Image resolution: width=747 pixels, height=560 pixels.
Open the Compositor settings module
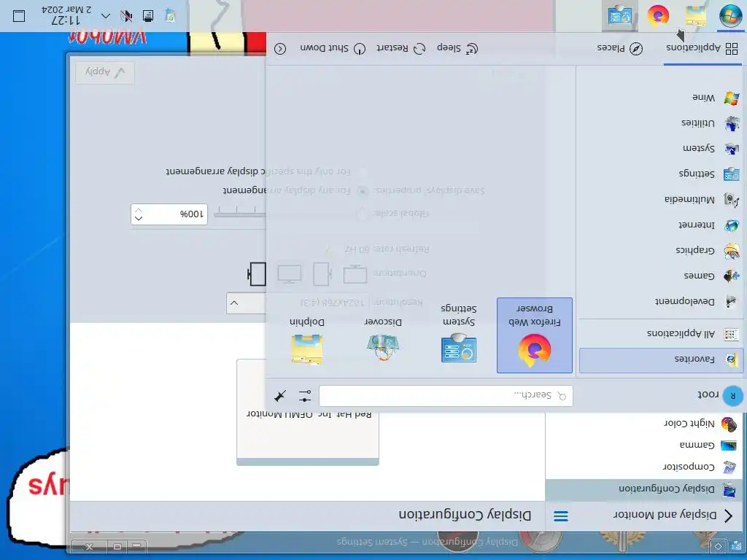click(643, 467)
